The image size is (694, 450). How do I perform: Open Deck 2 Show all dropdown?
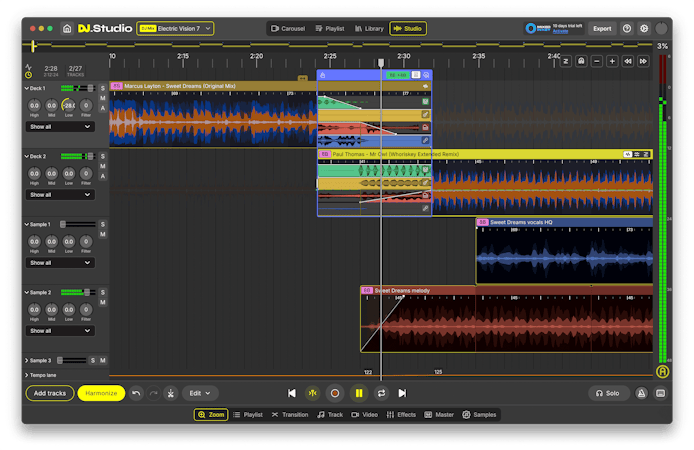[60, 195]
